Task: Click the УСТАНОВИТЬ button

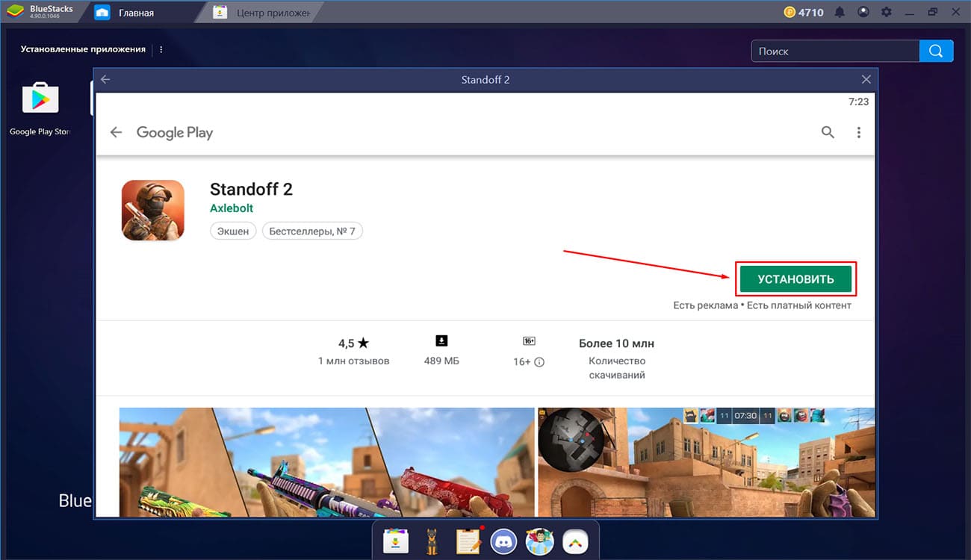Action: tap(795, 278)
